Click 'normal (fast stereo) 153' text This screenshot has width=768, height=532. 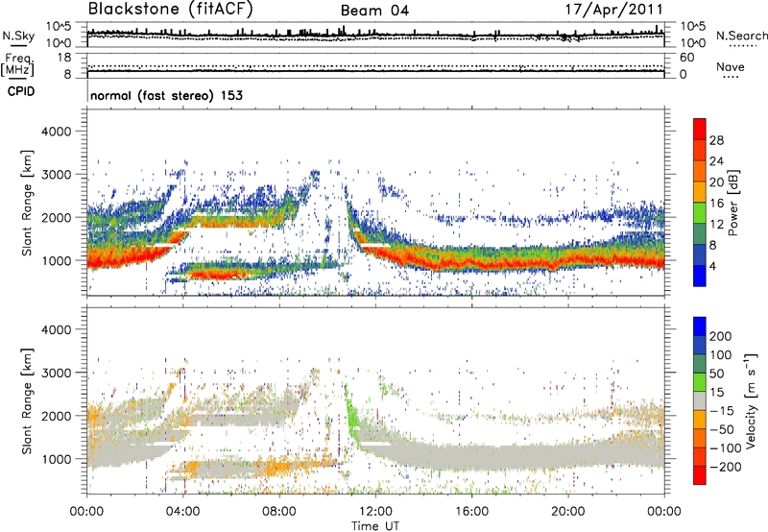166,95
